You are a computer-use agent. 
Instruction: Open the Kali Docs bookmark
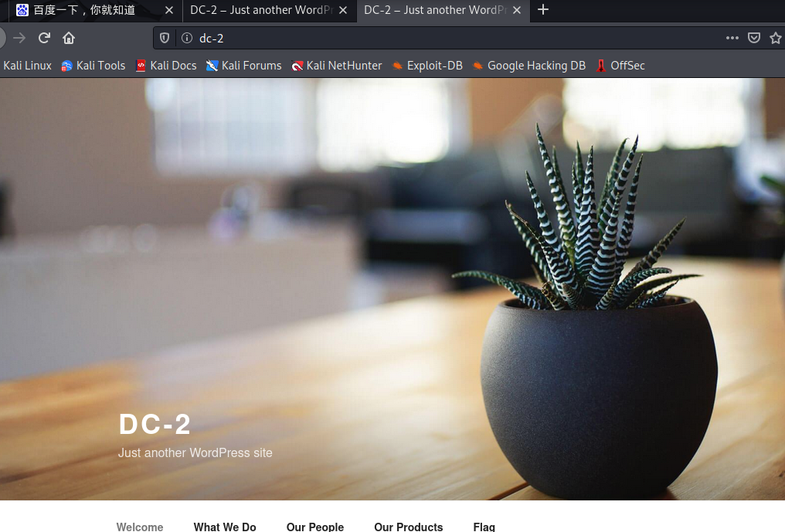[x=165, y=66]
